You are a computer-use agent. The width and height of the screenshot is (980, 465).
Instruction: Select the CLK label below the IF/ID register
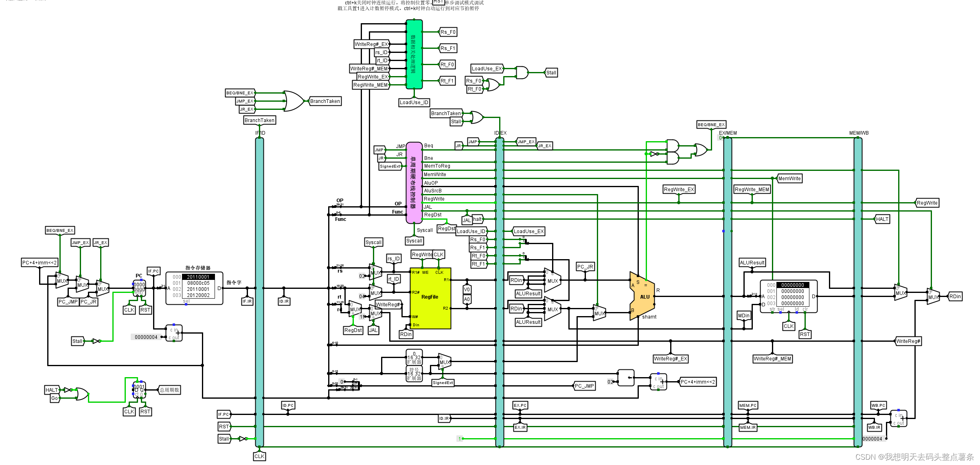pos(259,456)
